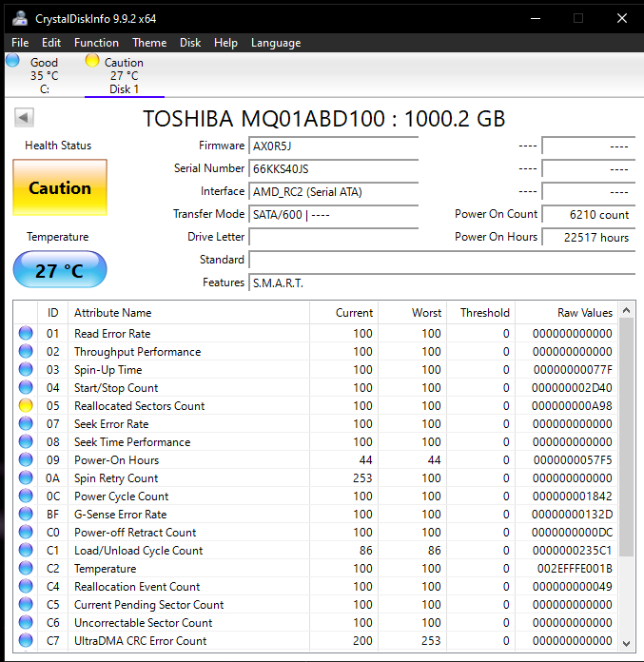The image size is (644, 662).
Task: Click the status icon for Power-off Retract Count
Action: pos(26,532)
